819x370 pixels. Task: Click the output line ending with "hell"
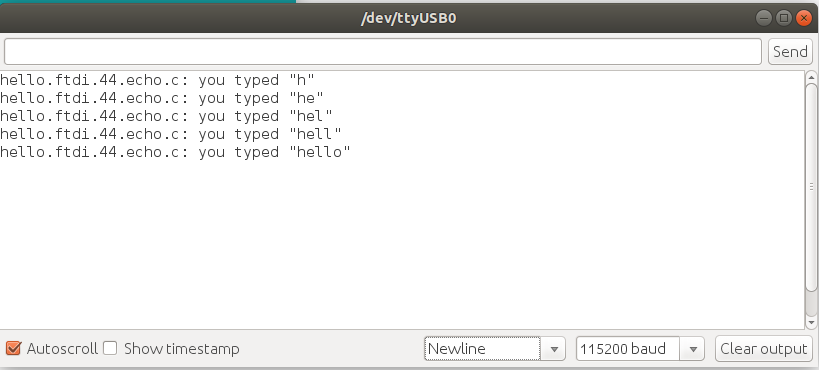pyautogui.click(x=171, y=134)
